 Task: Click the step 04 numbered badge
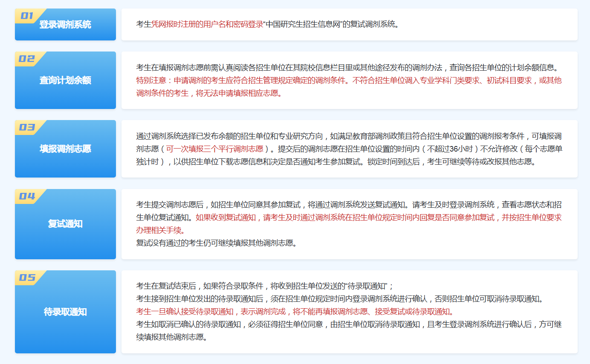point(27,196)
